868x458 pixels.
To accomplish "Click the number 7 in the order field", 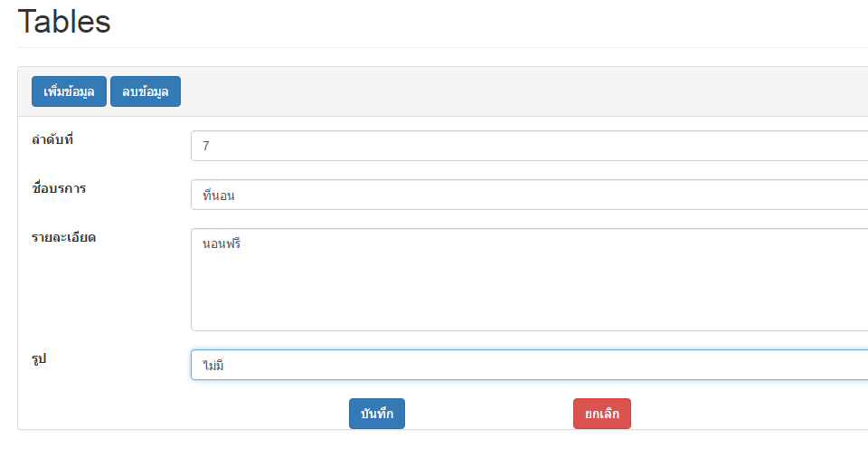I will coord(207,146).
